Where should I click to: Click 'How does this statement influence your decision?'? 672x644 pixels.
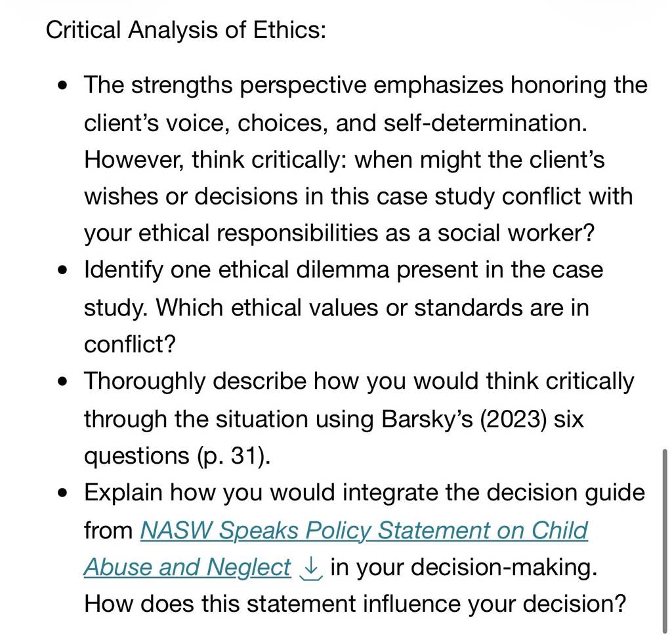coord(355,604)
